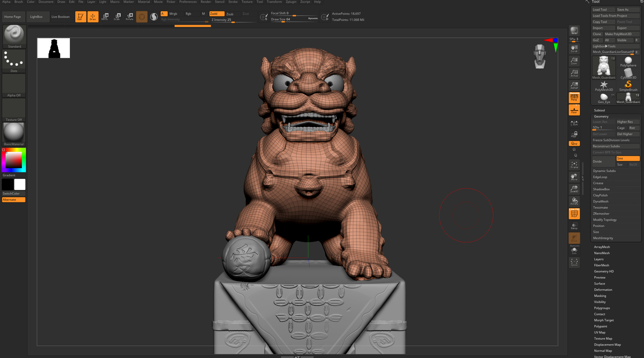Toggle Perspective view on the right shelf
The image size is (644, 358).
pos(574,97)
